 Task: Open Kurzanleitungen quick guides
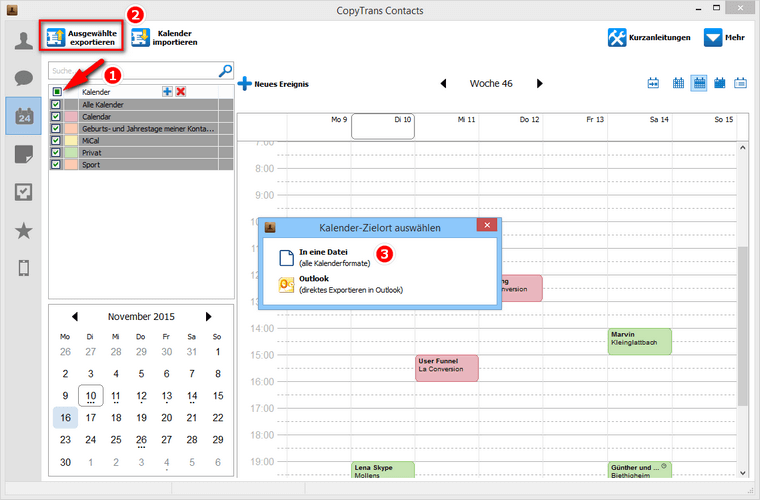tap(649, 37)
